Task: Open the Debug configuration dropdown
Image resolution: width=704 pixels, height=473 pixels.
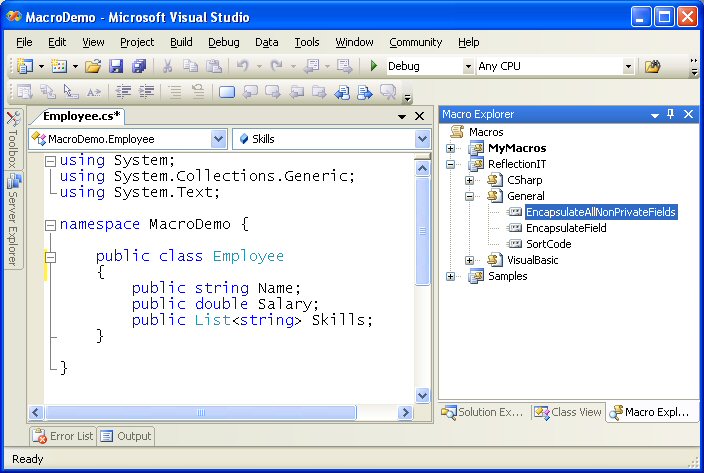Action: click(x=468, y=66)
